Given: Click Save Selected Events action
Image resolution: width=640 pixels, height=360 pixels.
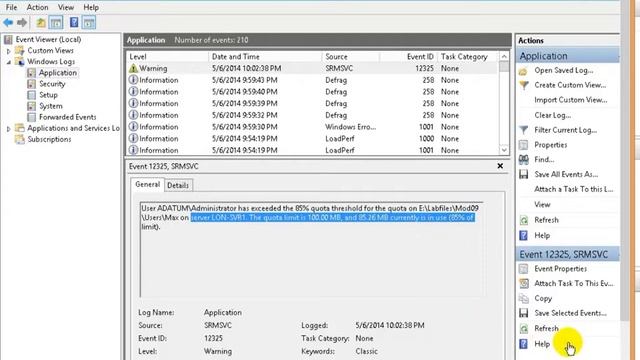Looking at the screenshot, I should 570,313.
